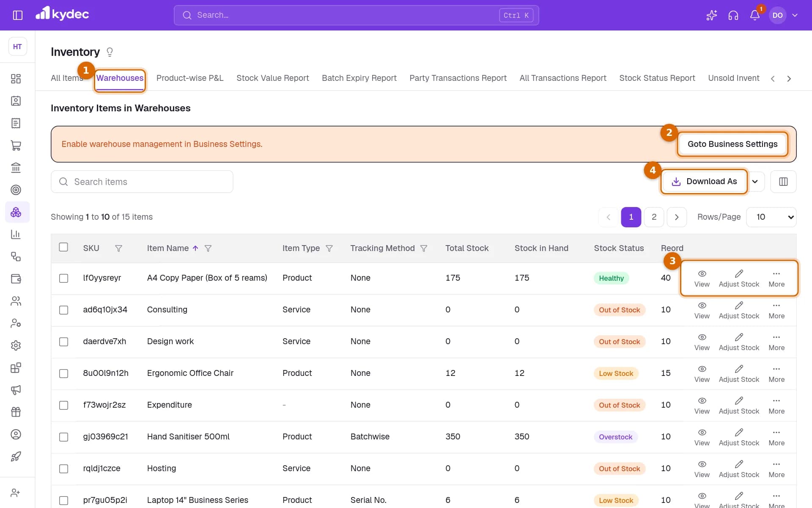Image resolution: width=812 pixels, height=508 pixels.
Task: Open the user account chevron menu
Action: [x=795, y=15]
